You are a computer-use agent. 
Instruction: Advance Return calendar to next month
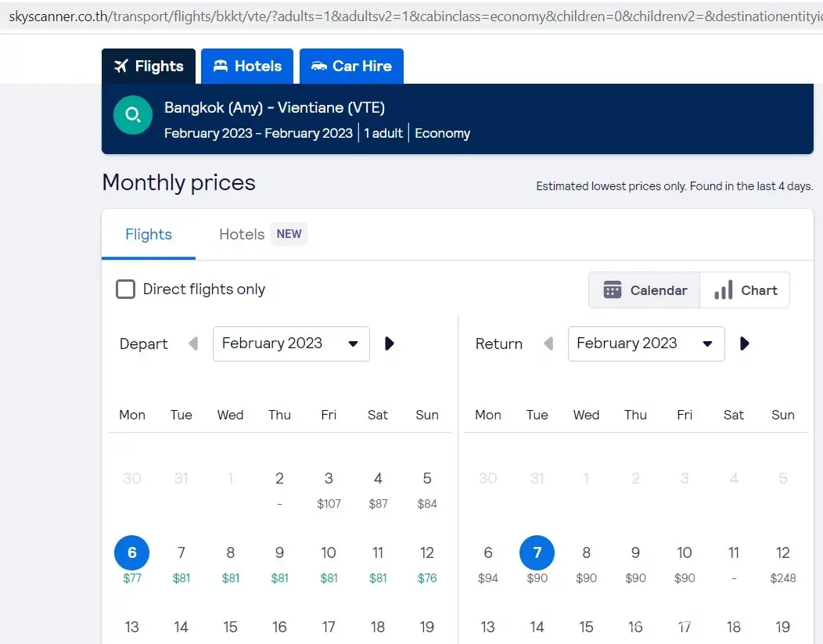tap(745, 344)
